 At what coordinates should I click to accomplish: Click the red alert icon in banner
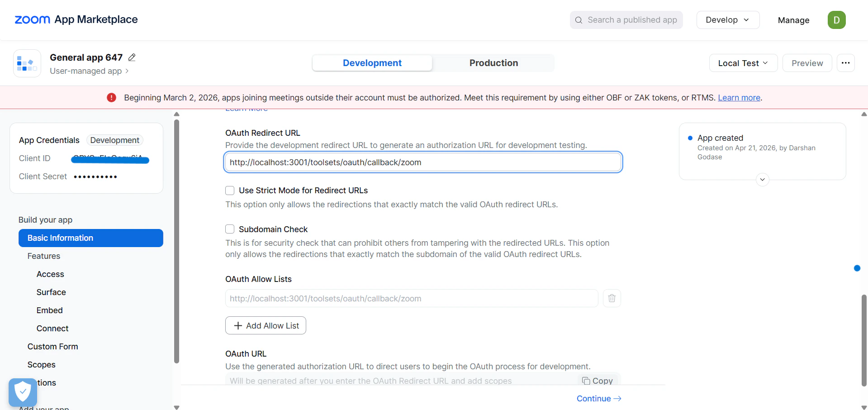tap(111, 98)
